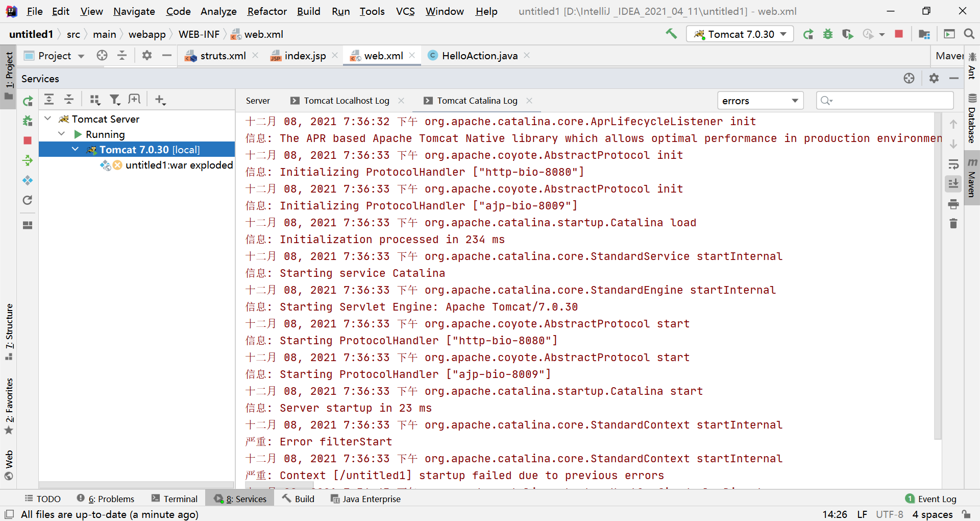The height and width of the screenshot is (521, 980).
Task: Open the Refactor menu
Action: pos(267,11)
